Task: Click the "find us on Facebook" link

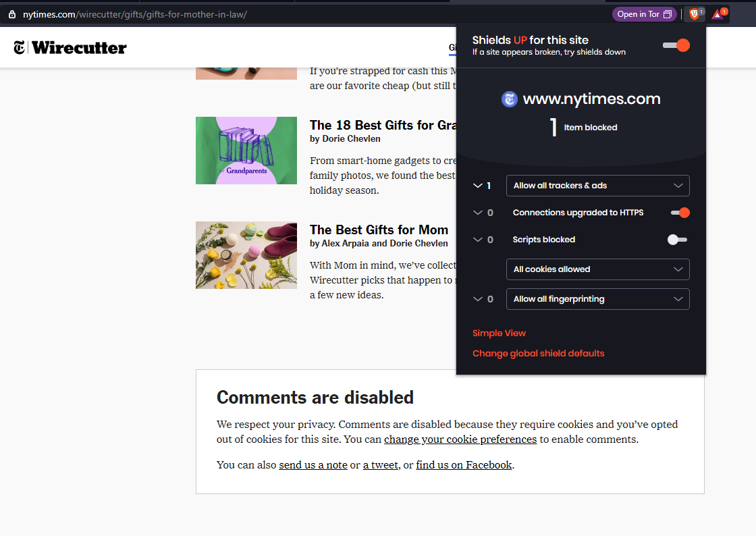Action: [464, 464]
